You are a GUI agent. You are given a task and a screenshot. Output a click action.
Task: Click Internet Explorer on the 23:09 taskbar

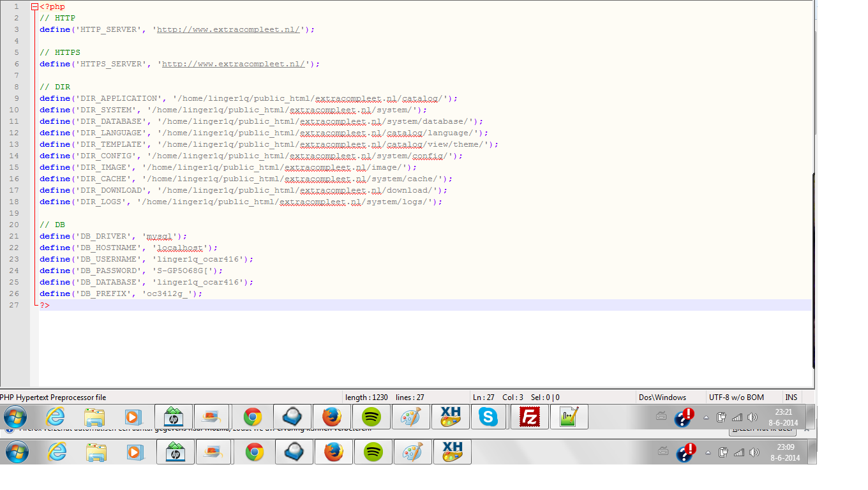57,452
